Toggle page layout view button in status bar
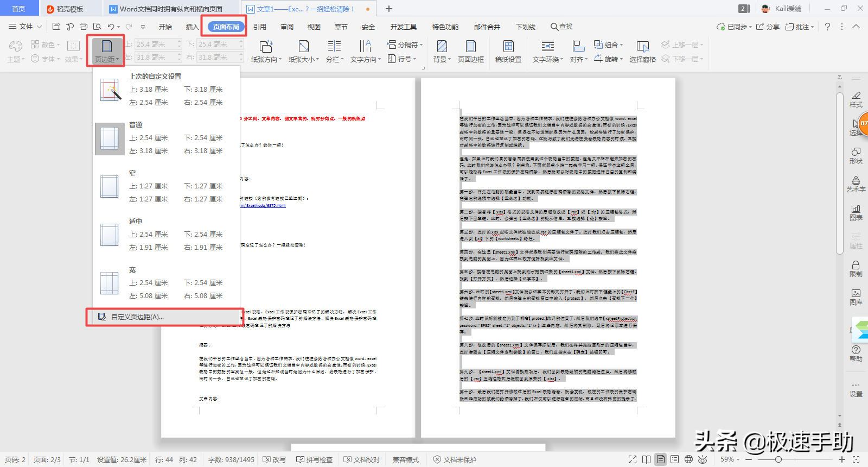868x467 pixels. [x=660, y=459]
